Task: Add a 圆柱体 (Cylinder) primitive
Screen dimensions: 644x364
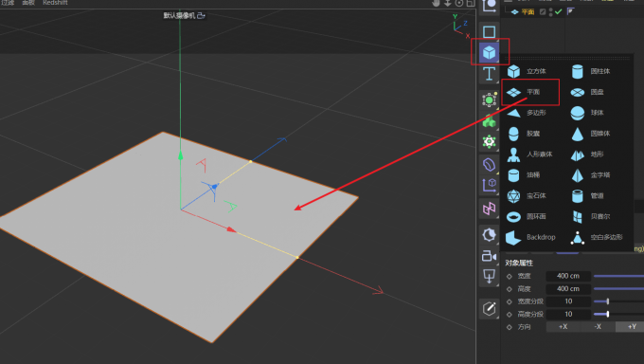Action: (591, 71)
